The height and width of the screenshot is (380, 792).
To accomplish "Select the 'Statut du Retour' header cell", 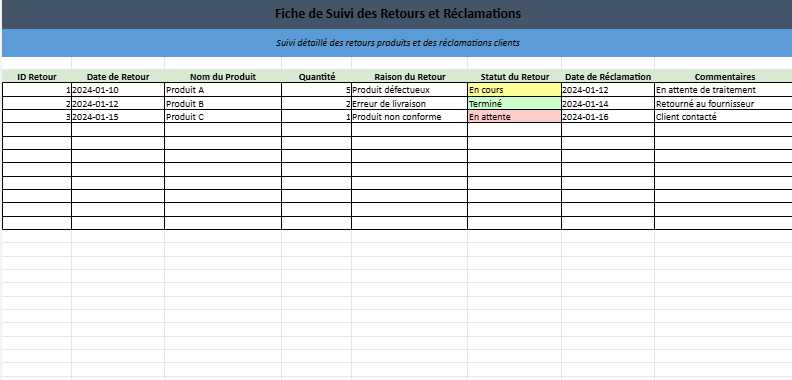I will tap(514, 77).
